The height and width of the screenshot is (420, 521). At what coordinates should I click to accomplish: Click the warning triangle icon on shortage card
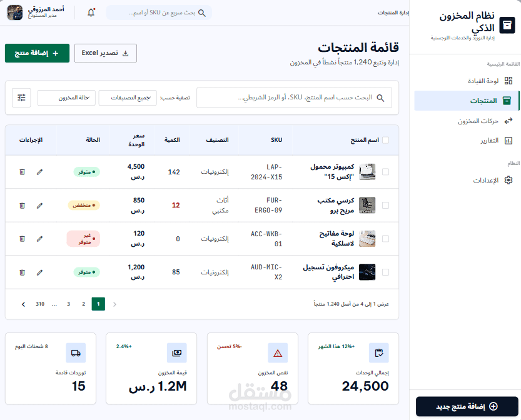[x=278, y=353]
